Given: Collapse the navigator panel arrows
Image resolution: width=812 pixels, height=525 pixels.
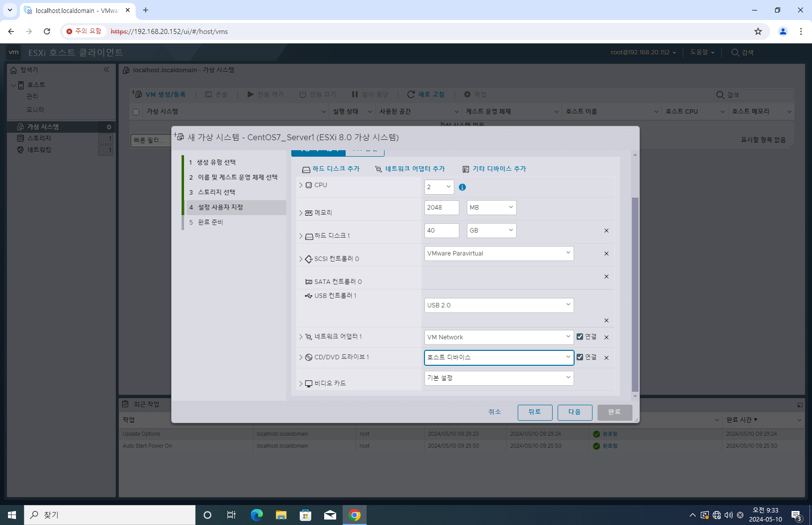Looking at the screenshot, I should pyautogui.click(x=106, y=69).
